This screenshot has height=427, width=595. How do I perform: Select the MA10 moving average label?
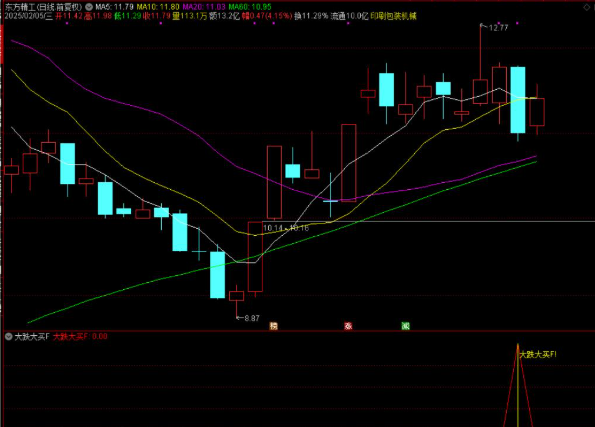point(158,7)
